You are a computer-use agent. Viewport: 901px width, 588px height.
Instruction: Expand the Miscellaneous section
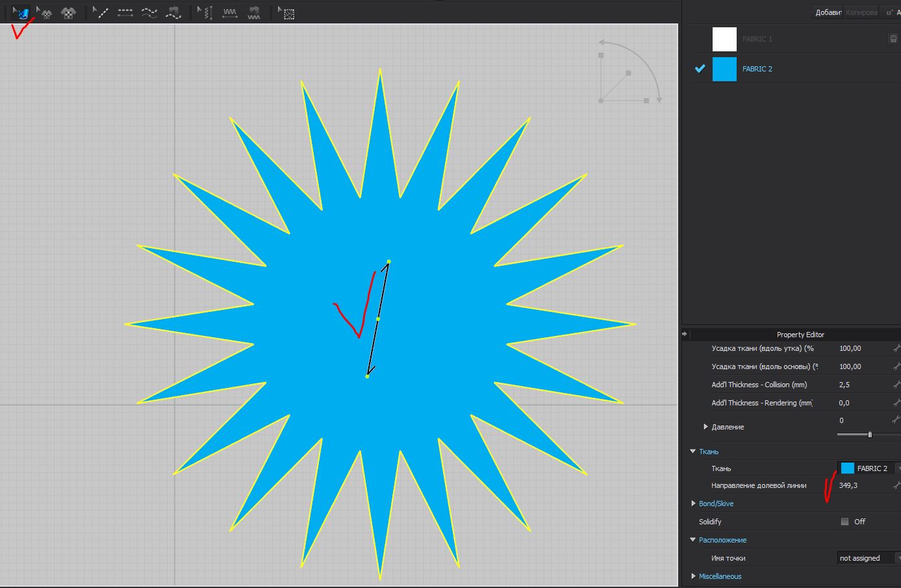tap(692, 576)
